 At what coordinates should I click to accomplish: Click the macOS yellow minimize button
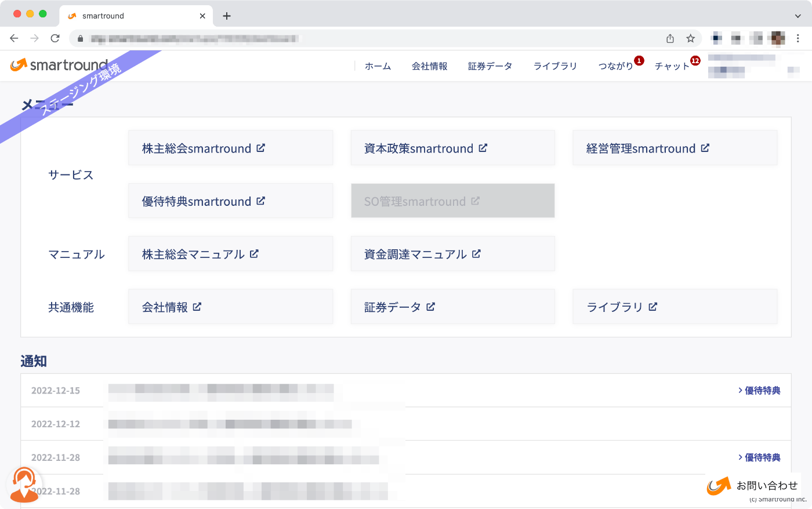[30, 14]
